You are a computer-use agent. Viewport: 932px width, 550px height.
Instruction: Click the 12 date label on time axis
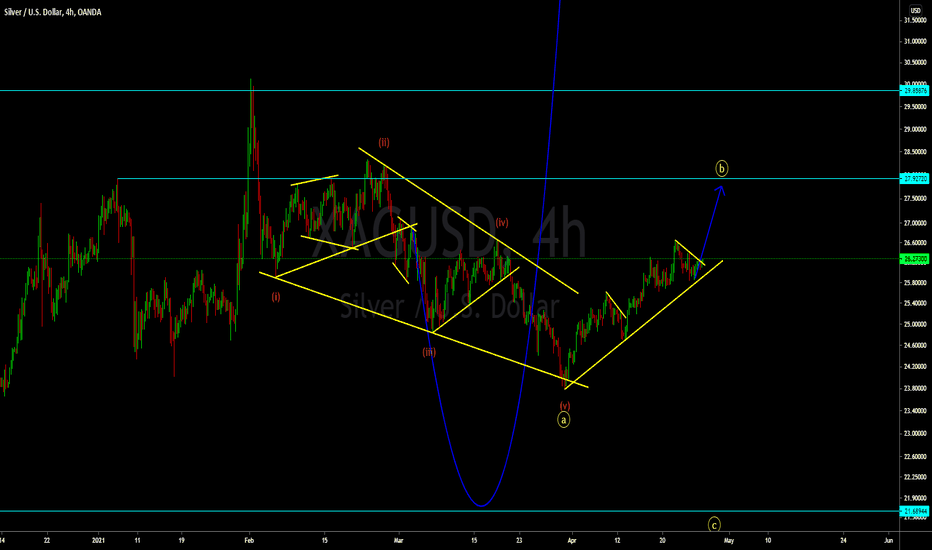click(x=617, y=540)
